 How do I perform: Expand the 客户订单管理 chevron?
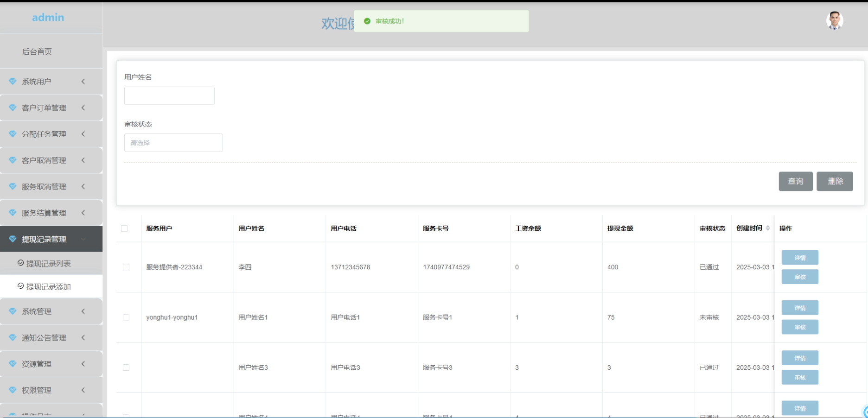coord(83,108)
